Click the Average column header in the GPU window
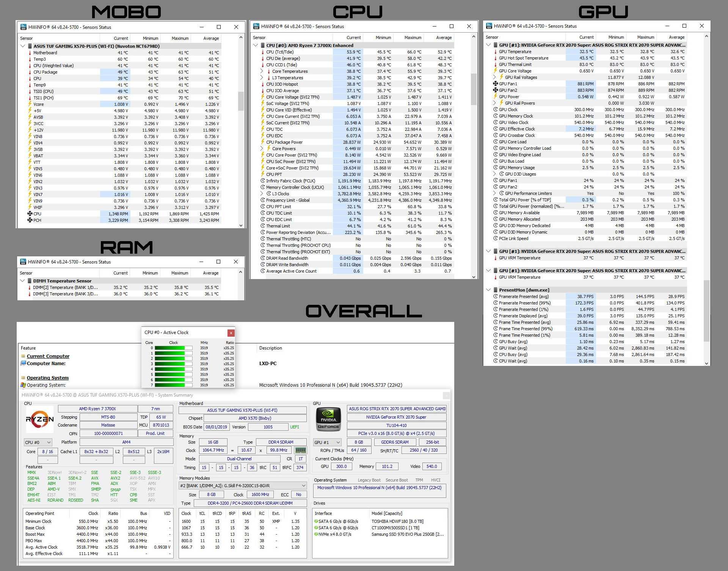The height and width of the screenshot is (571, 728). pos(672,37)
